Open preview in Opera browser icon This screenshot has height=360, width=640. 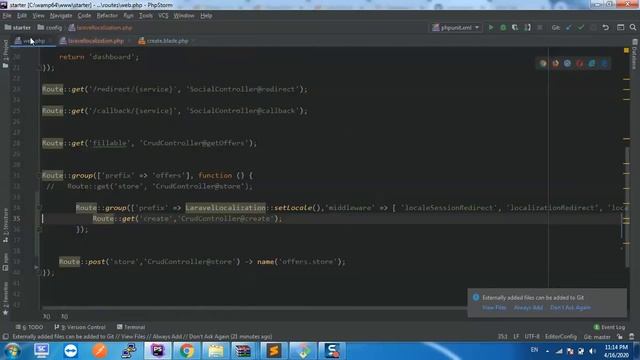580,63
